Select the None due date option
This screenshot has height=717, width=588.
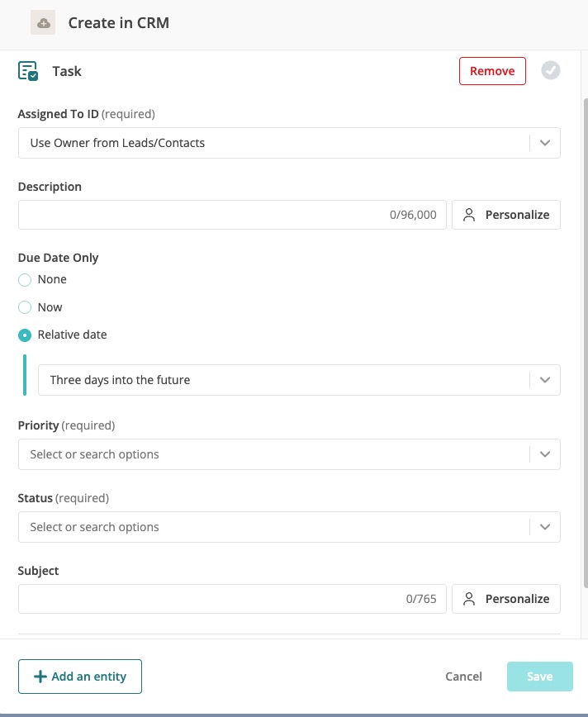(25, 279)
